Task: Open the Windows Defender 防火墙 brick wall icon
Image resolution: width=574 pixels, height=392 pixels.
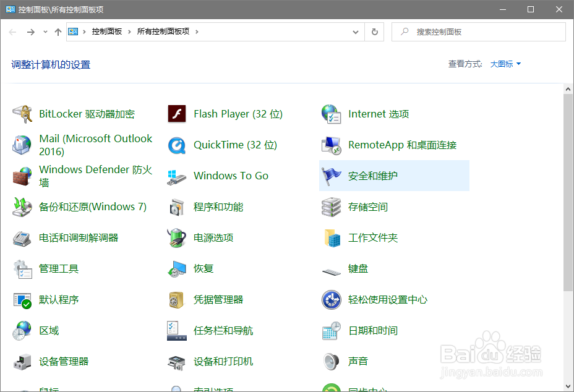Action: (x=22, y=176)
